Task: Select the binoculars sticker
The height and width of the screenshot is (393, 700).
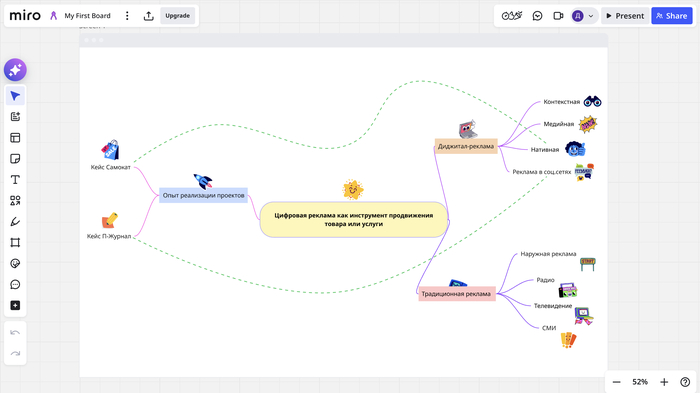Action: pos(592,101)
